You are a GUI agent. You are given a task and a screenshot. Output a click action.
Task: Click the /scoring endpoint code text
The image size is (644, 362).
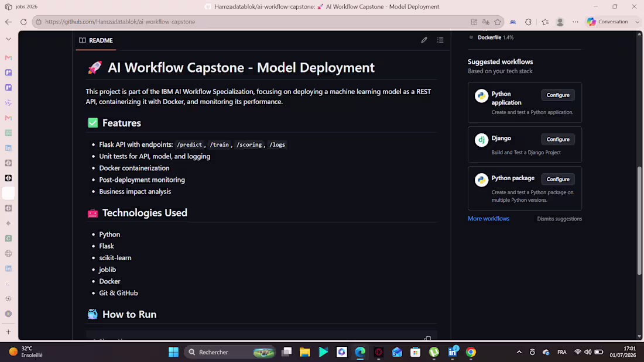[249, 144]
